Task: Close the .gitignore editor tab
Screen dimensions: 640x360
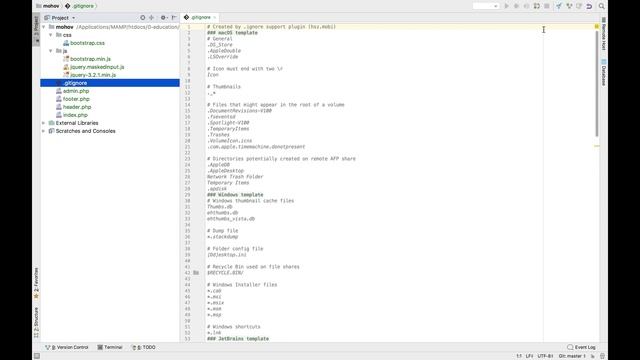Action: [214, 18]
